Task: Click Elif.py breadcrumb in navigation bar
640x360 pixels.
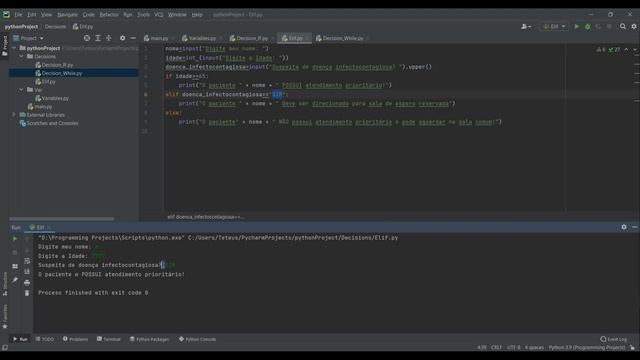Action: point(83,27)
